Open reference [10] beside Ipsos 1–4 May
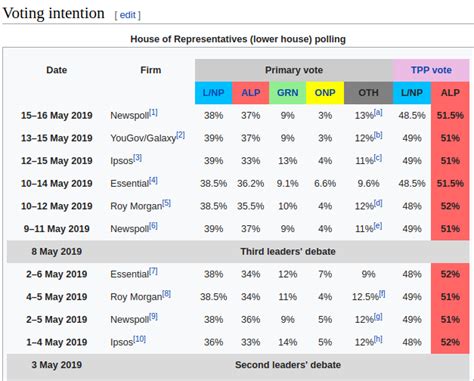The width and height of the screenshot is (474, 381). click(x=139, y=339)
